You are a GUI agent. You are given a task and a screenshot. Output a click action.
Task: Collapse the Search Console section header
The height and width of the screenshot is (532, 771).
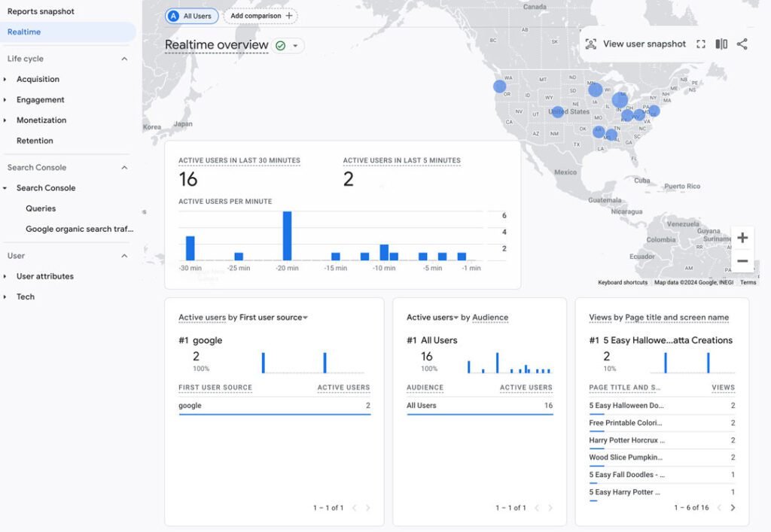pos(124,168)
